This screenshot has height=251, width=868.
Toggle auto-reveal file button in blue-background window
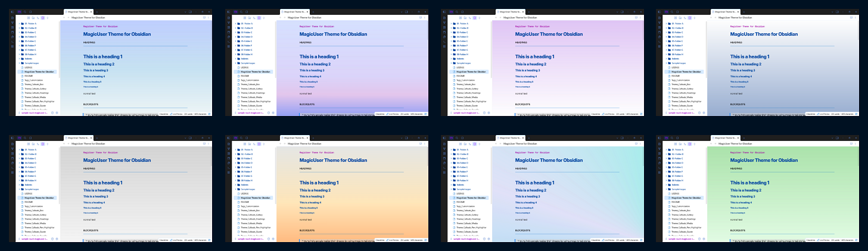[x=43, y=18]
